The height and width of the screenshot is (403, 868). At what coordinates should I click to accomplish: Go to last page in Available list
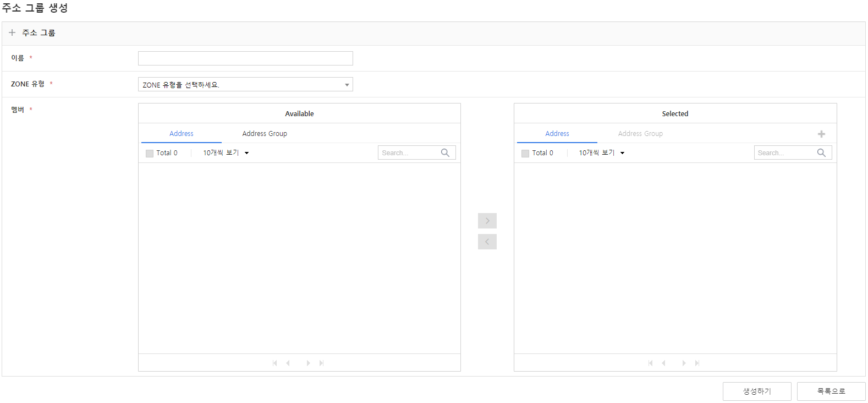pyautogui.click(x=321, y=363)
